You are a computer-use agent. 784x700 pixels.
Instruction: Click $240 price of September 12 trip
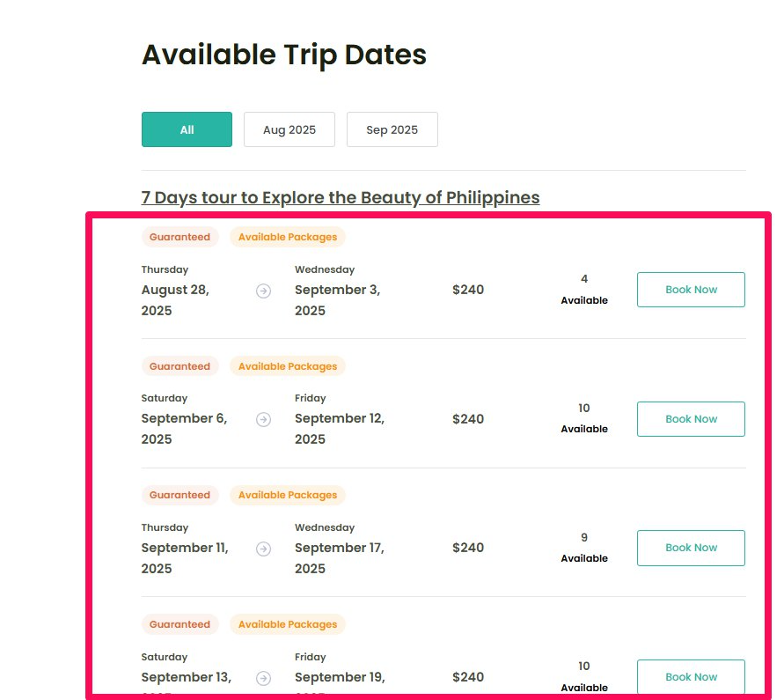(x=468, y=419)
